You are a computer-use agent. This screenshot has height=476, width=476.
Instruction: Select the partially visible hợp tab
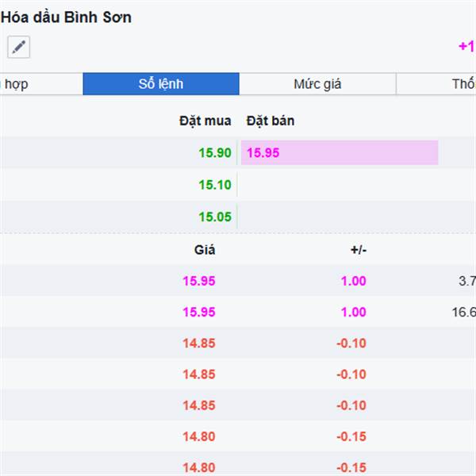[x=16, y=84]
